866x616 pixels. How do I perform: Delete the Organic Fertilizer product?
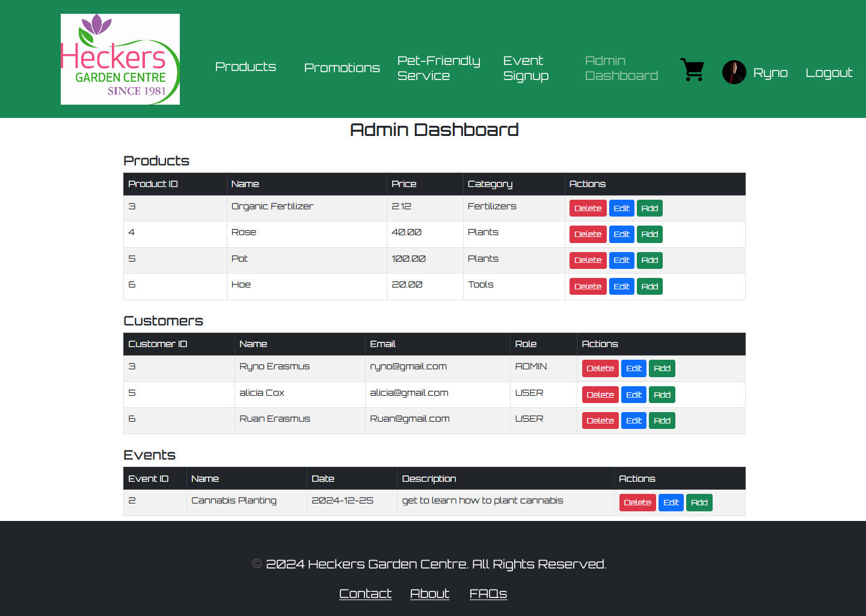(x=588, y=208)
